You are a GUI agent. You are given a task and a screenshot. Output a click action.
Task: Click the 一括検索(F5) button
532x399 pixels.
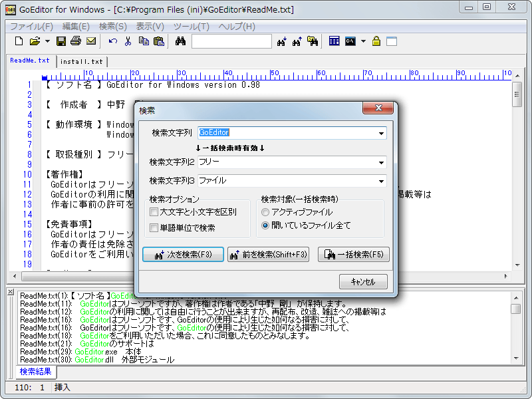click(x=354, y=255)
